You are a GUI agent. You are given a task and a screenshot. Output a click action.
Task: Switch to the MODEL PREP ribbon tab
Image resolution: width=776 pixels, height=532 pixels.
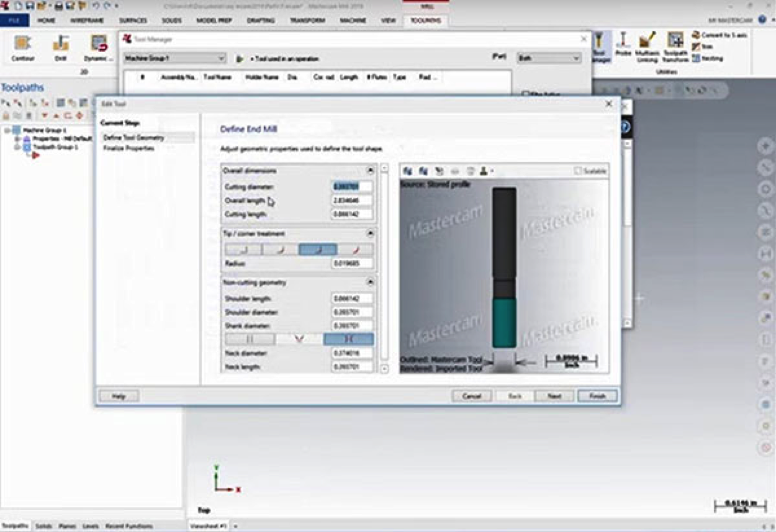point(214,20)
